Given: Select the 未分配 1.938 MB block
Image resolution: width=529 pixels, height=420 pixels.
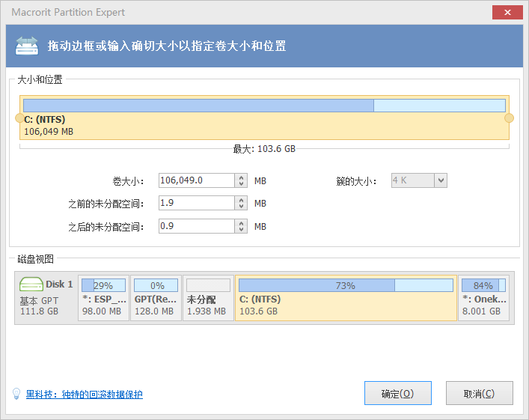Looking at the screenshot, I should pyautogui.click(x=208, y=298).
